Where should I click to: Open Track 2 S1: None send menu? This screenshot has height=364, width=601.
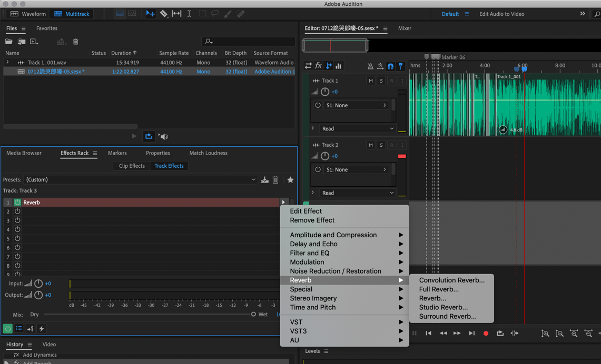pos(356,169)
